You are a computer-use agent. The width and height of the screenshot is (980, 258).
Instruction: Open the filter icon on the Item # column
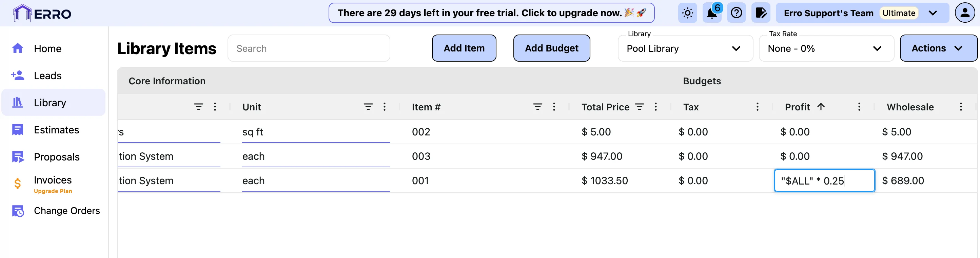point(537,107)
